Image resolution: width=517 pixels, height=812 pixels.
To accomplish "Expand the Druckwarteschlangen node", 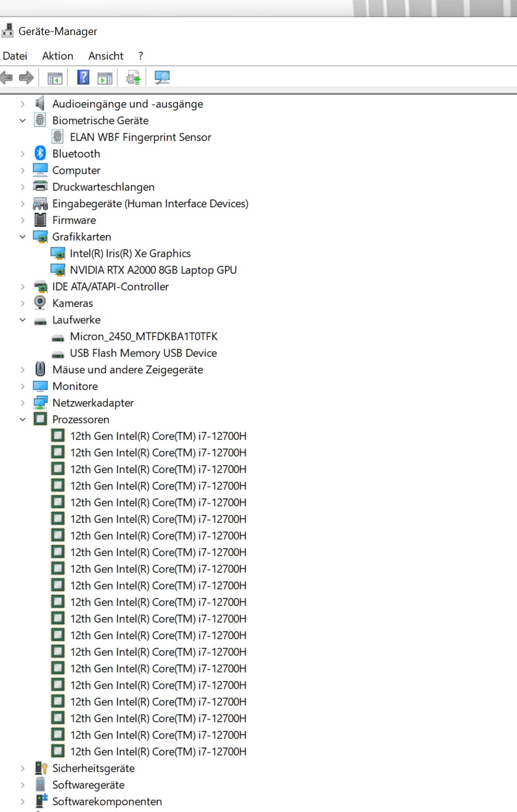I will click(x=23, y=187).
